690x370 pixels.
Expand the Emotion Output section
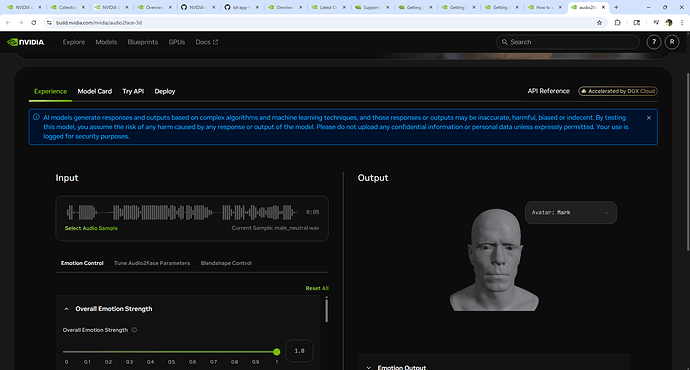[369, 367]
